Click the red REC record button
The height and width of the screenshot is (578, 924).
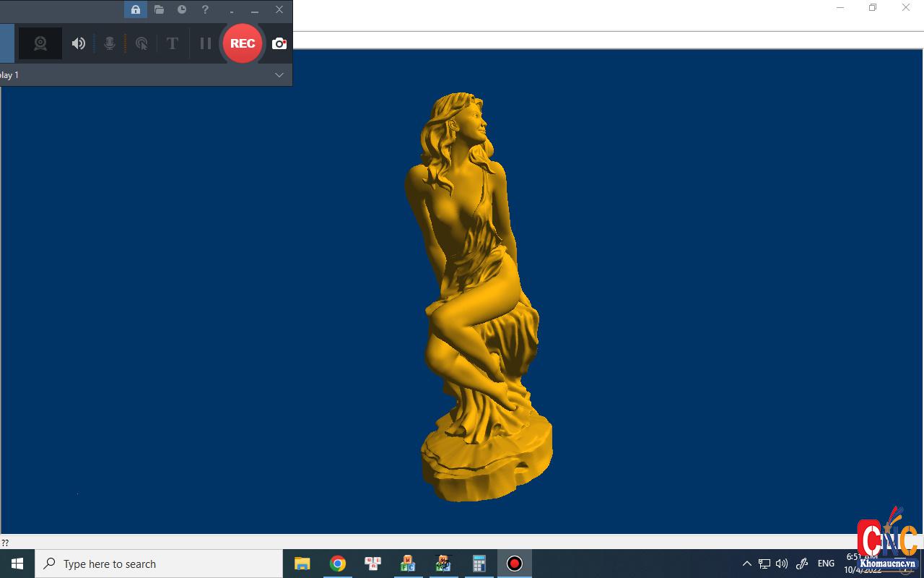tap(243, 43)
